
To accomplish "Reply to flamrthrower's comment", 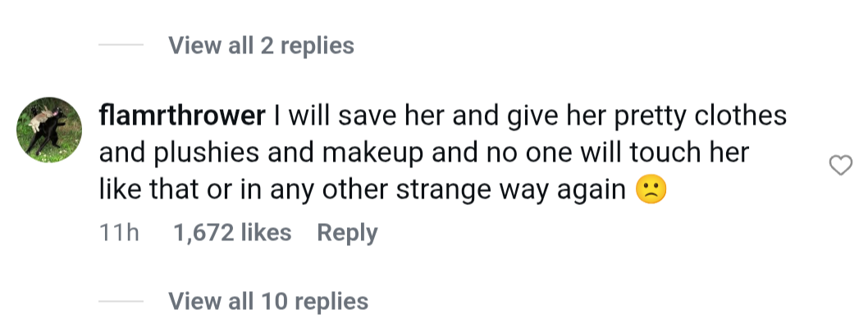I will [x=347, y=233].
